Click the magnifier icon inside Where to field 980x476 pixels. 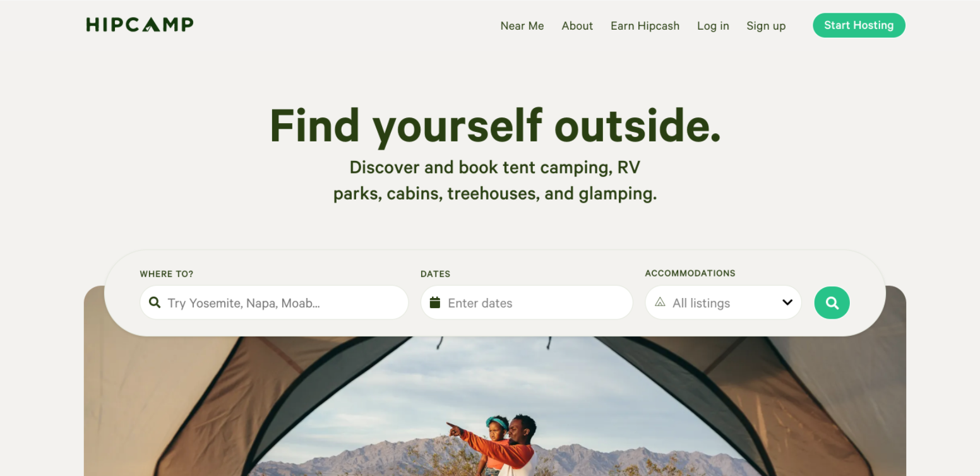(x=154, y=303)
